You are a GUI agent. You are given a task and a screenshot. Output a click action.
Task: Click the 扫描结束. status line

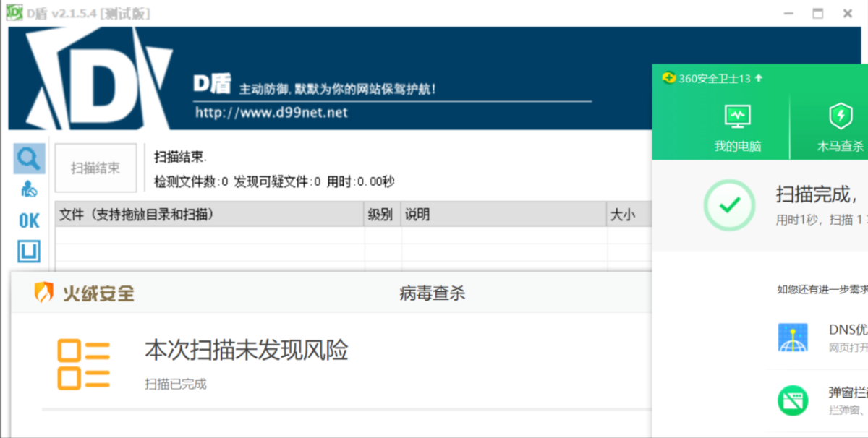pyautogui.click(x=180, y=156)
